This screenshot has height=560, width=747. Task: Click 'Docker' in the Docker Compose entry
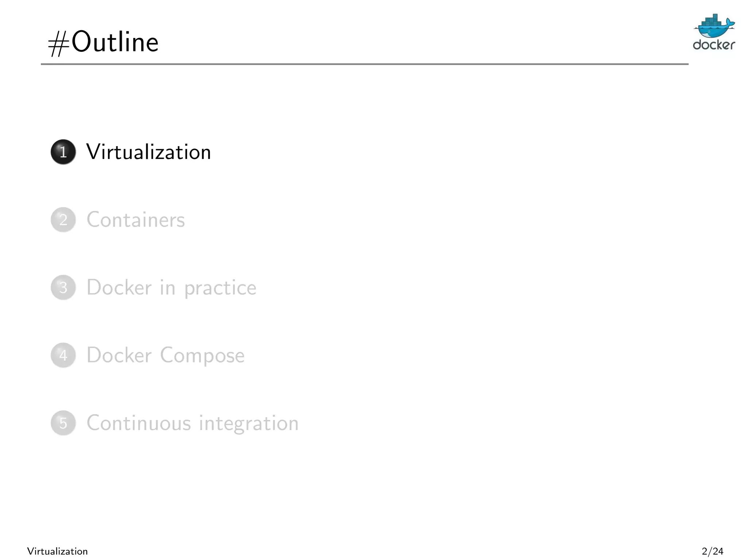click(119, 355)
